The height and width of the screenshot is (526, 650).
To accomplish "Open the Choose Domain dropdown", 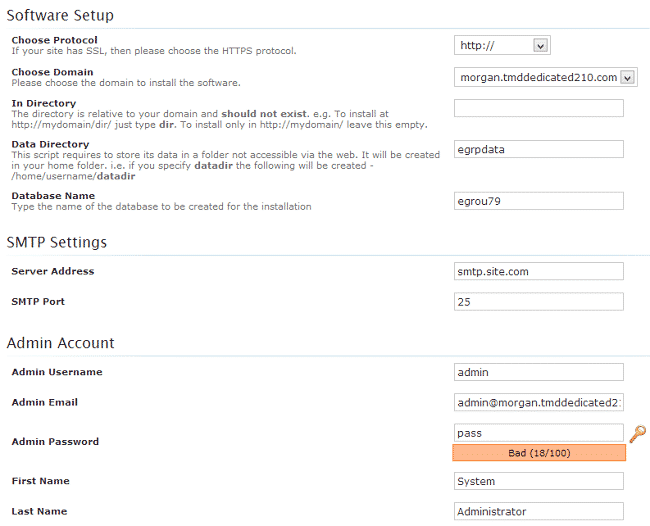I will [546, 77].
